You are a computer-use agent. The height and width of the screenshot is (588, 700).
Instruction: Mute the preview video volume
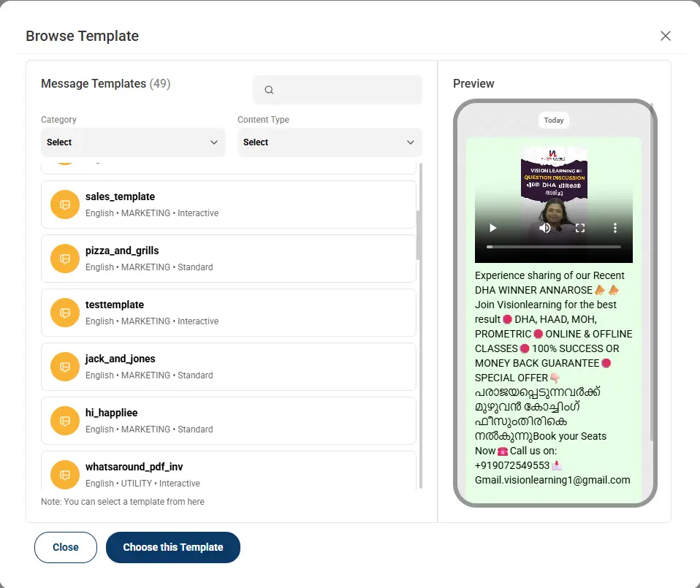click(544, 228)
